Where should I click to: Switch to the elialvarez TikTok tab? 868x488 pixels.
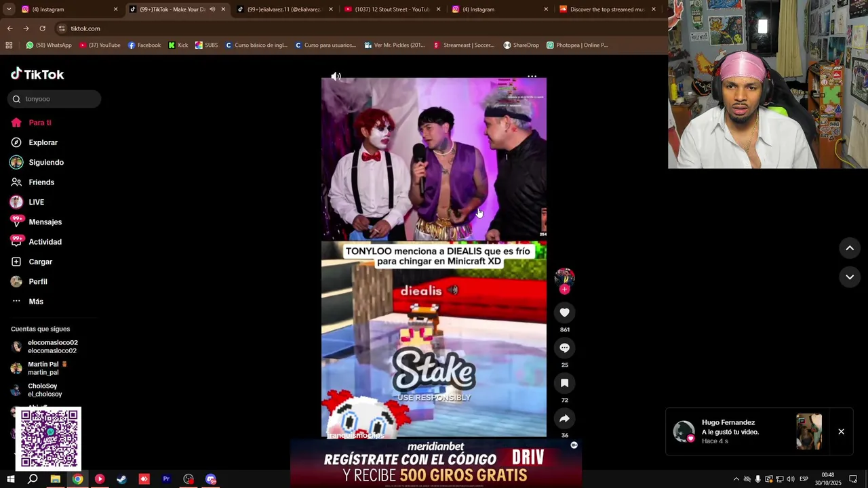point(283,9)
